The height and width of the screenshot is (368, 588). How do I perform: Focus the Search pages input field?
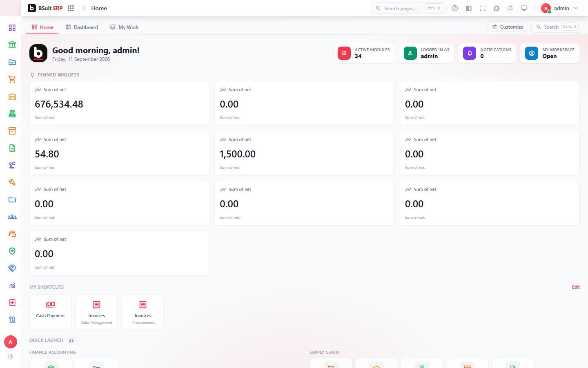tap(408, 8)
